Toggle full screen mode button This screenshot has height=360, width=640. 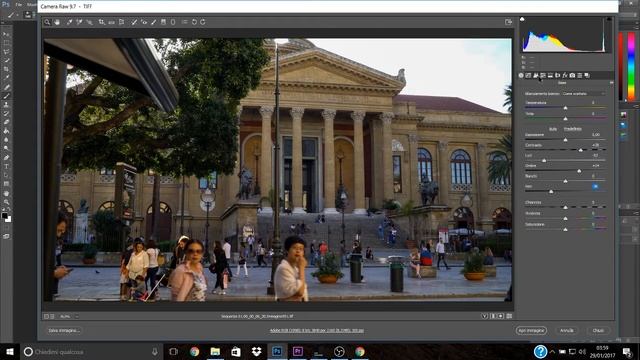[x=508, y=22]
